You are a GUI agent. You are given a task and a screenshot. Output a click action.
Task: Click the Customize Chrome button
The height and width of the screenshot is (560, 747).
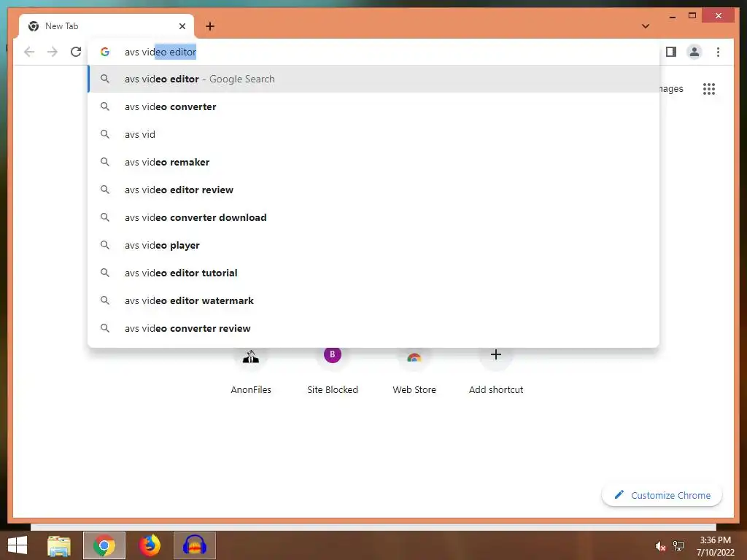[662, 495]
